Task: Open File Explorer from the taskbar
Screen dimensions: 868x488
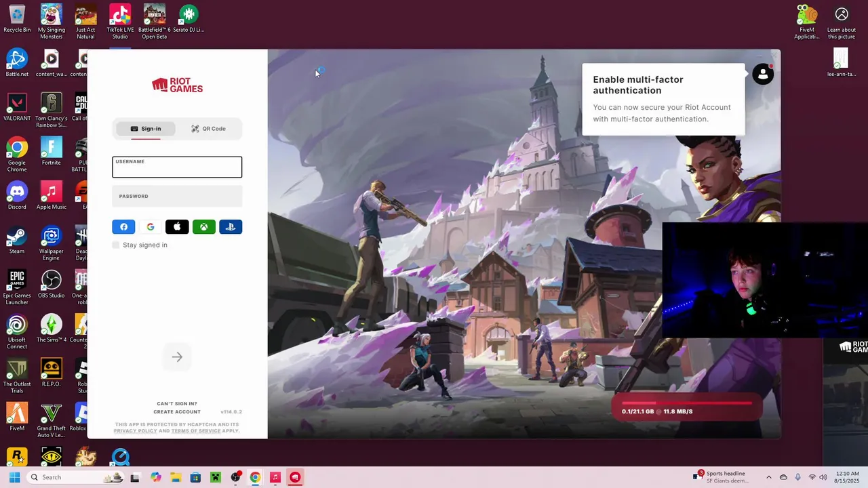Action: click(x=176, y=477)
